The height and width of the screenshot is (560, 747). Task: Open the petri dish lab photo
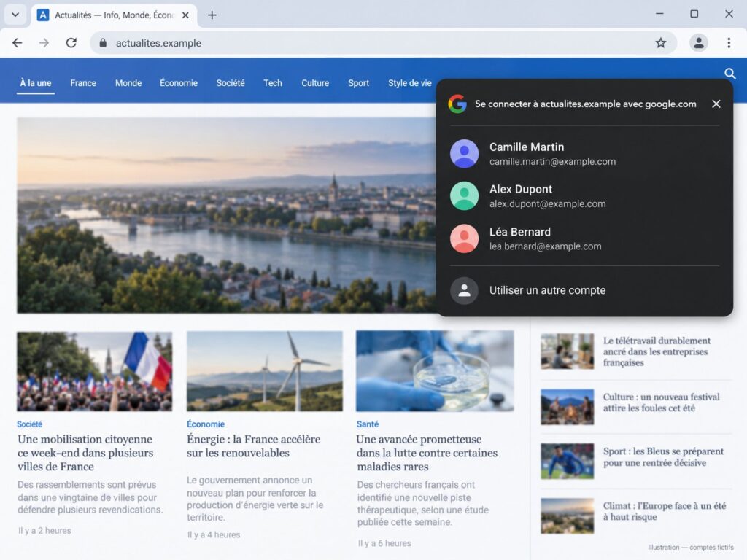(435, 371)
